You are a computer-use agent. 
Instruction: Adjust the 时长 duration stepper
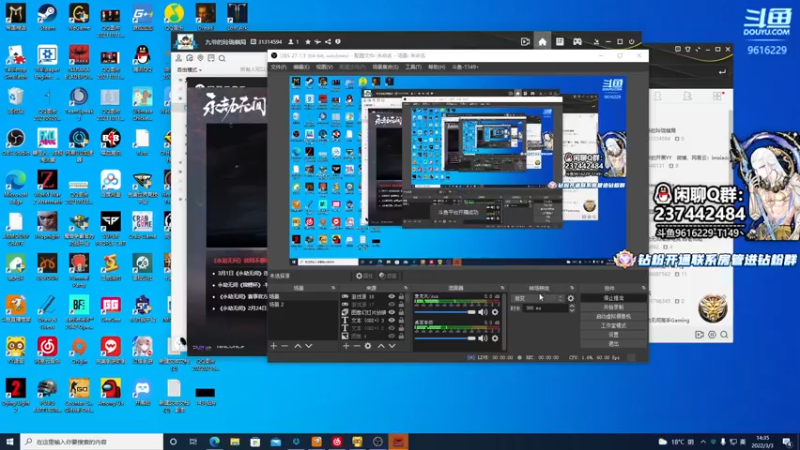coord(571,308)
